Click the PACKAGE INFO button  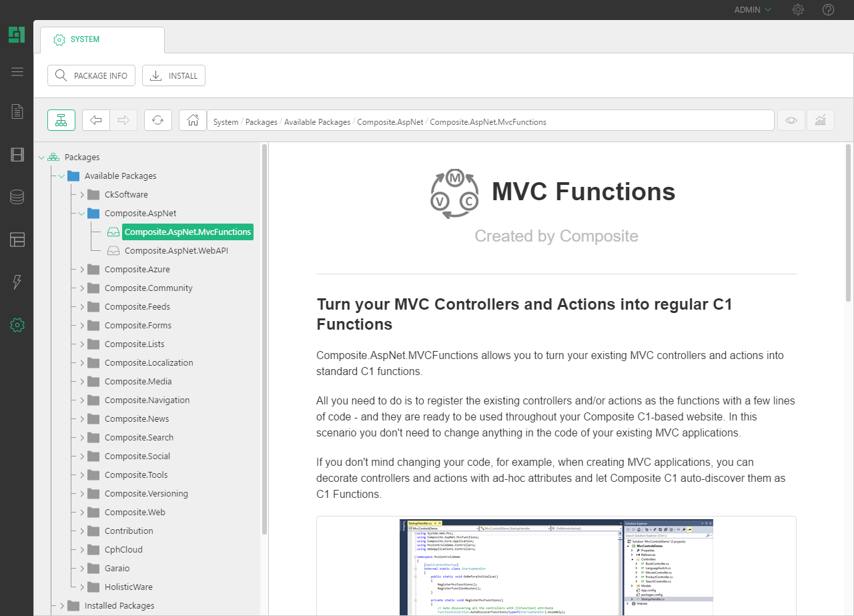click(91, 75)
